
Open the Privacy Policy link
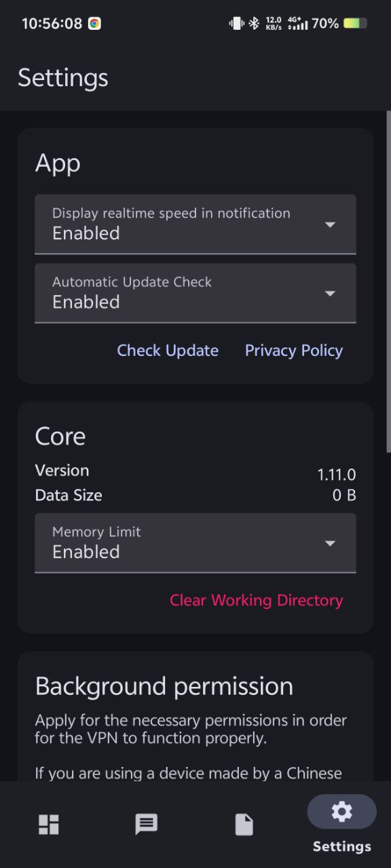click(294, 351)
